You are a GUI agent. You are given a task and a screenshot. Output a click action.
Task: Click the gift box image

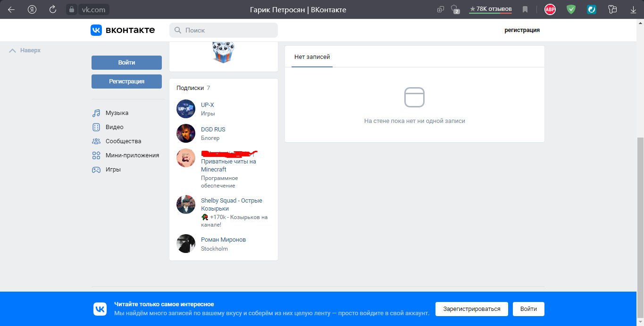(x=224, y=52)
